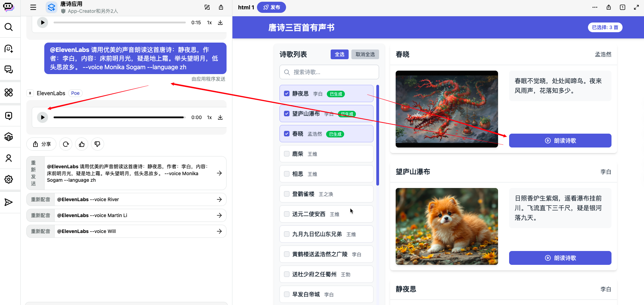Screen dimensions: 644x305
Task: Deselect all poems with 取消全选
Action: click(x=365, y=54)
